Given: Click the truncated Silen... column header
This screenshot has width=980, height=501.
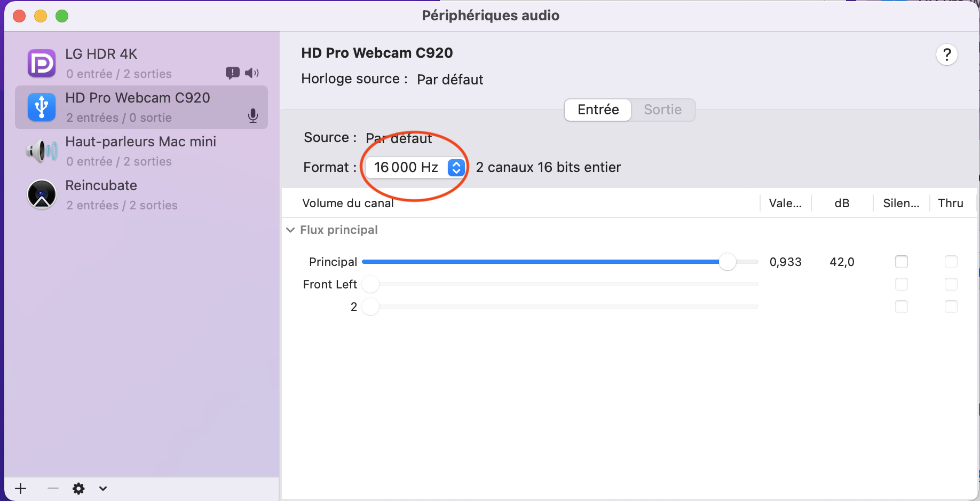Looking at the screenshot, I should [x=901, y=203].
